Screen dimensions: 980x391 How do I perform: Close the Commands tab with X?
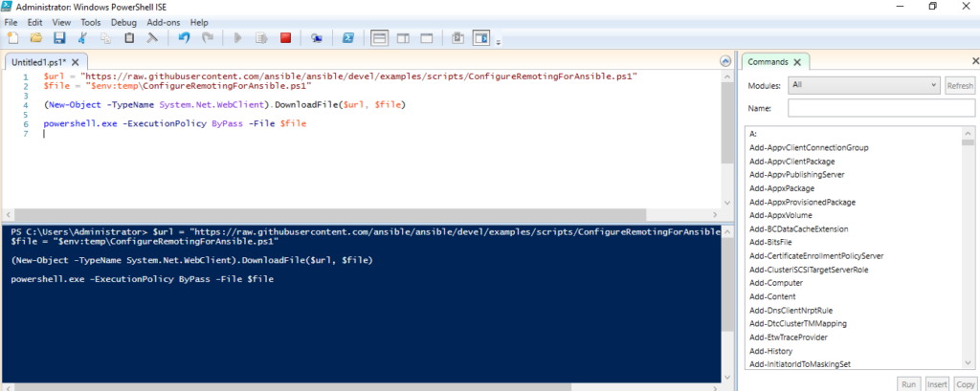[x=797, y=62]
